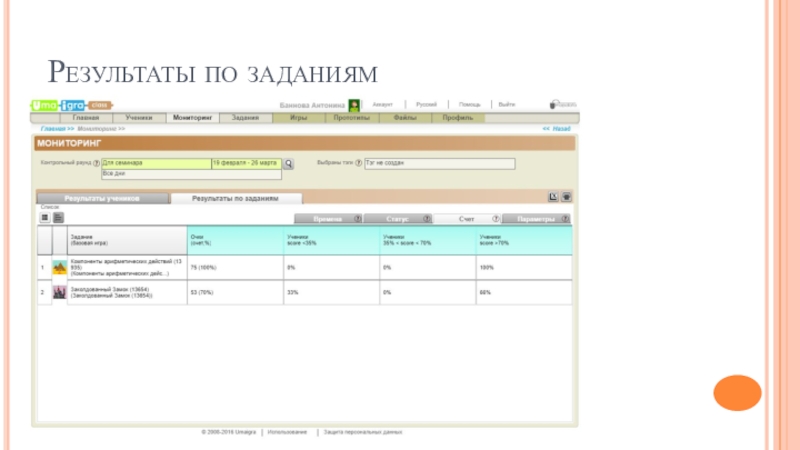
Task: Switch to the Статус view tab
Action: (397, 219)
